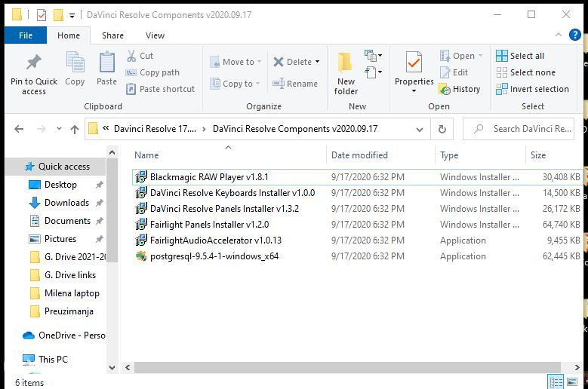Click the Rename icon
The height and width of the screenshot is (389, 588).
pos(279,83)
